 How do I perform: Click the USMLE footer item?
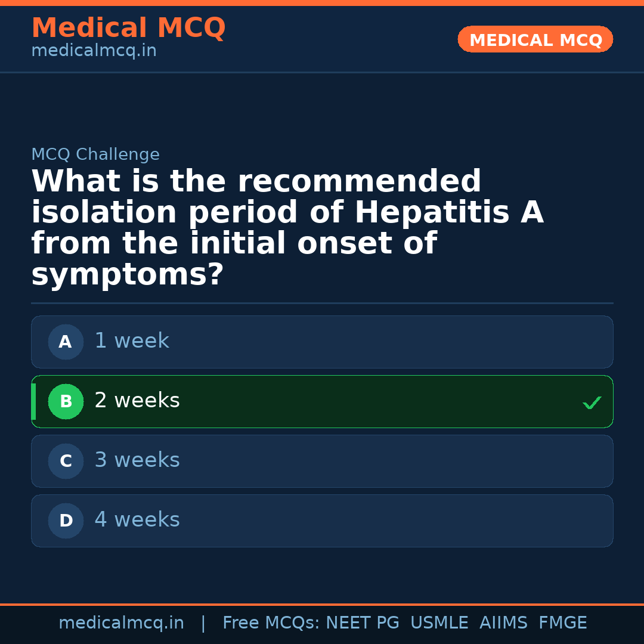point(439,623)
